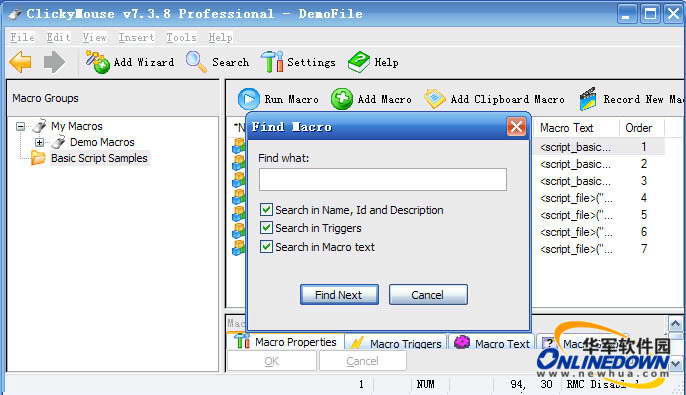Toggle Search in Macro text checkbox
Screen dimensions: 686x395
click(266, 246)
